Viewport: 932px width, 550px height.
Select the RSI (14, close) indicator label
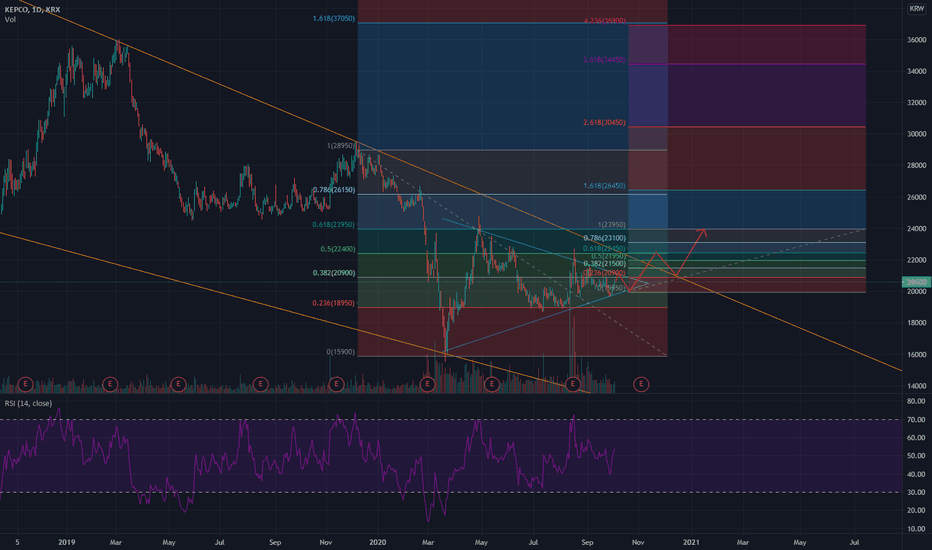tap(28, 403)
